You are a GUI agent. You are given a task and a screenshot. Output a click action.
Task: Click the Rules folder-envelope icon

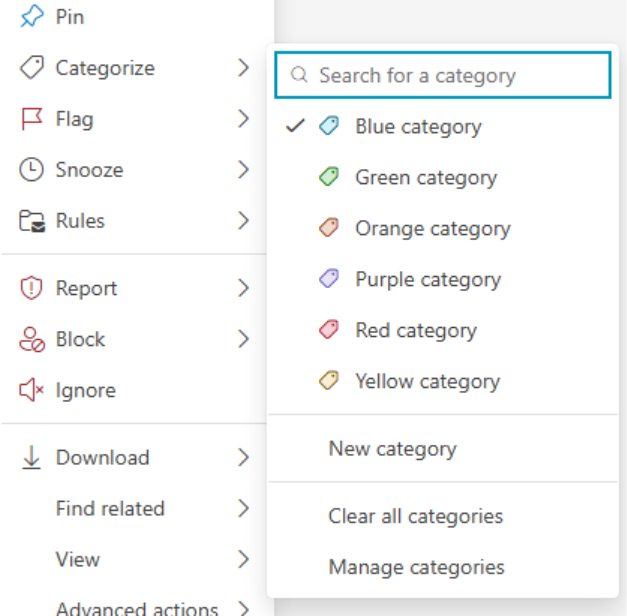(x=32, y=221)
